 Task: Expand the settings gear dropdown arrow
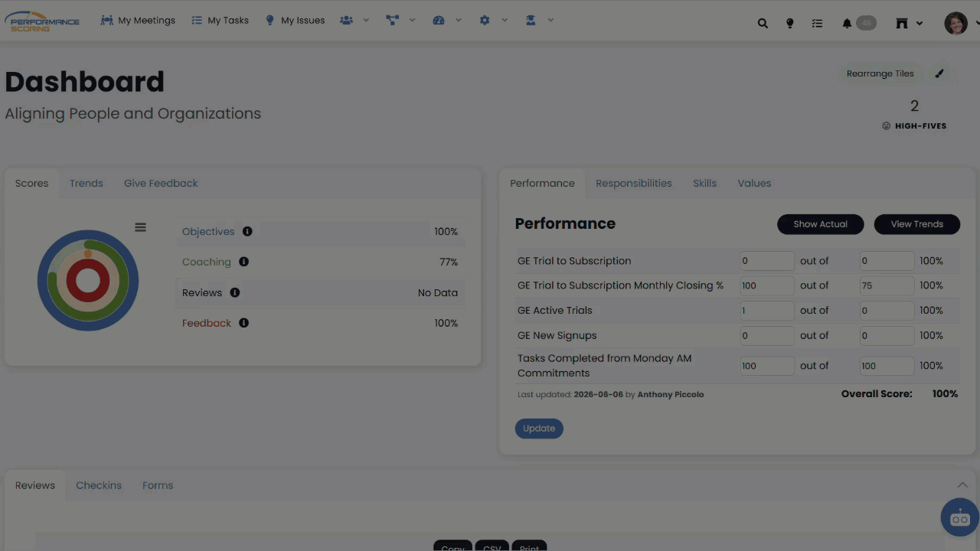click(x=504, y=21)
